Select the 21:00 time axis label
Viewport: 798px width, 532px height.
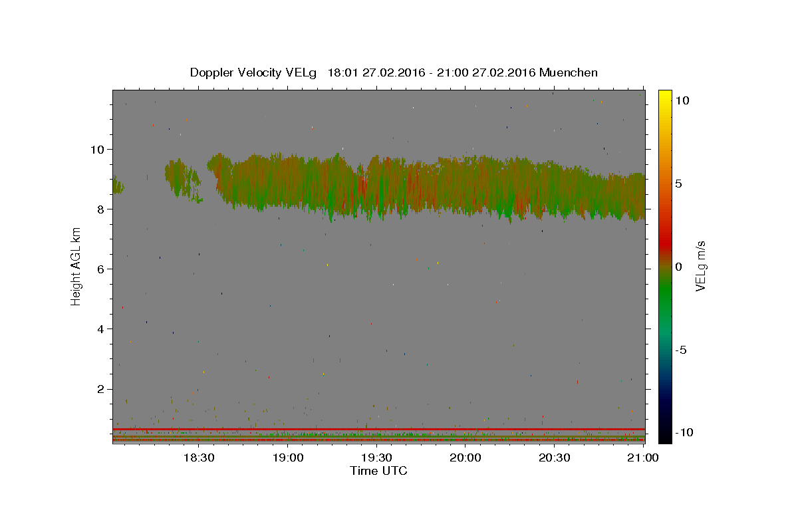[644, 458]
